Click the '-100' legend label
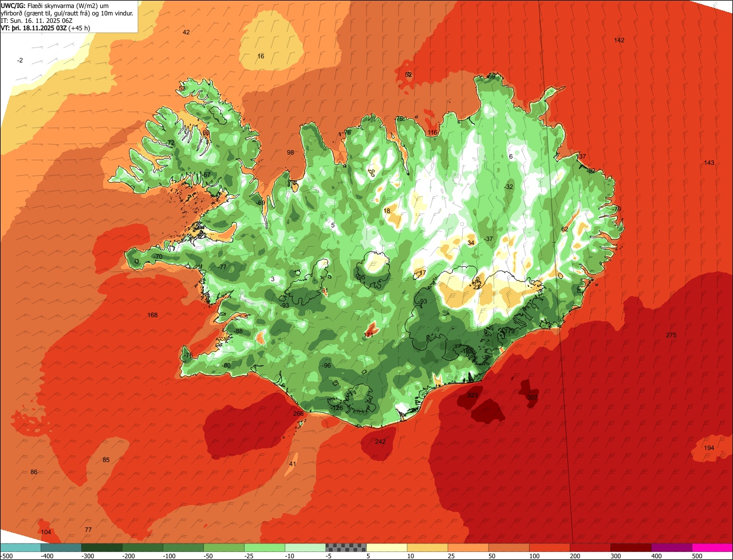 [169, 555]
